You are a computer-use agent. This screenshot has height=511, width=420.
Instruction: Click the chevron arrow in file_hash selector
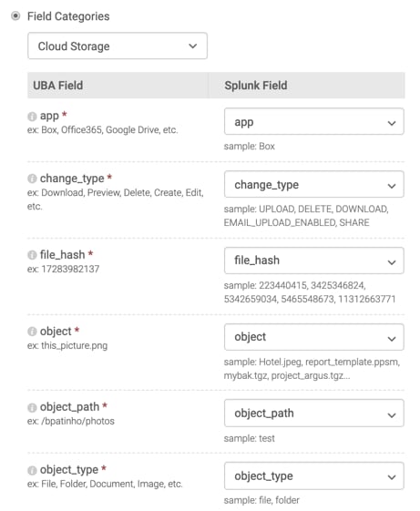[x=392, y=262]
